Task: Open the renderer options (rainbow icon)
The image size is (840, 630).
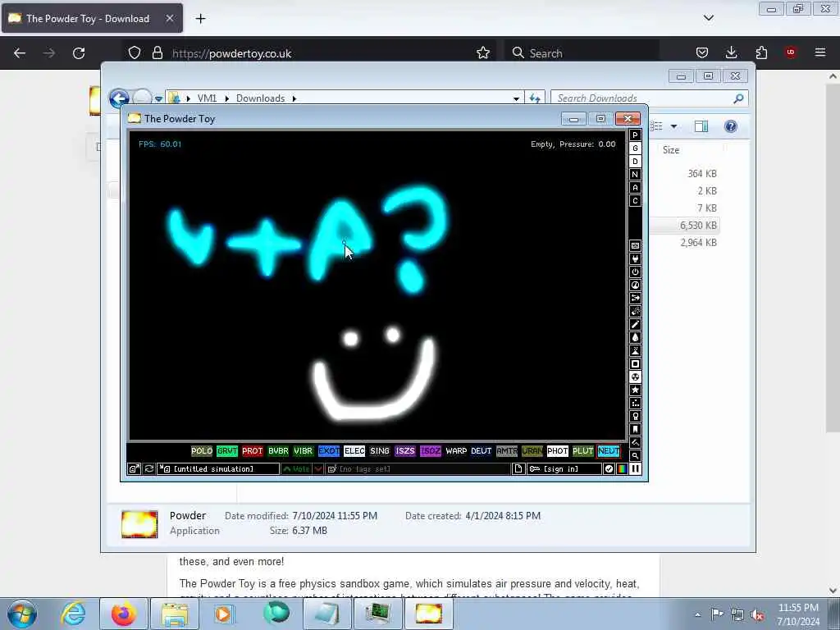Action: (622, 468)
